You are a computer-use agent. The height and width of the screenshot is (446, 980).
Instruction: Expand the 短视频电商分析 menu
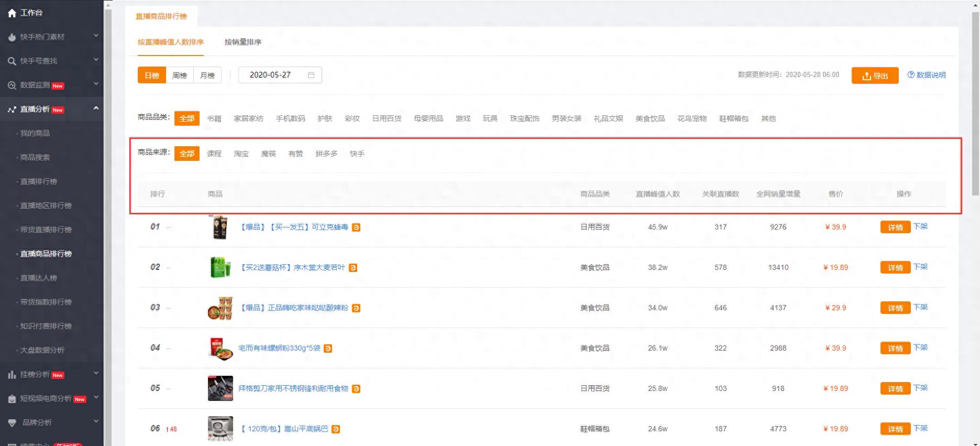(x=96, y=398)
